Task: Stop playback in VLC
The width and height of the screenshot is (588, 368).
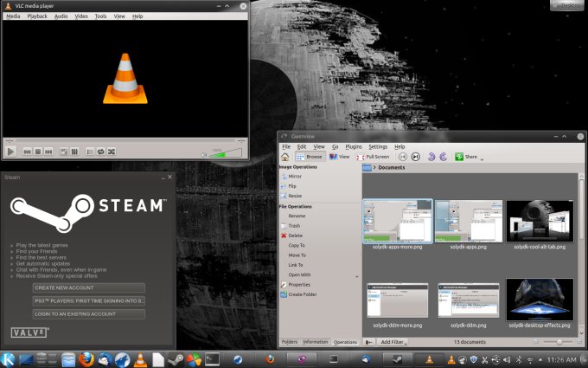Action: click(x=39, y=152)
